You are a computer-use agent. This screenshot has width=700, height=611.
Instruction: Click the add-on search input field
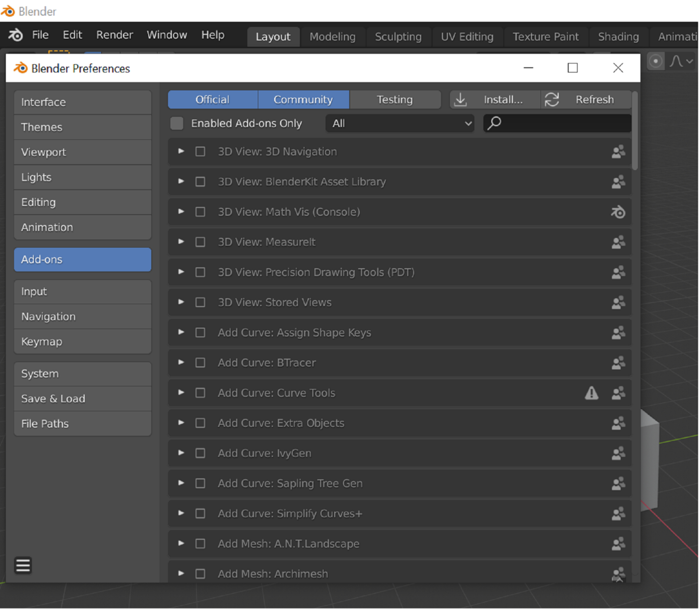click(x=558, y=123)
